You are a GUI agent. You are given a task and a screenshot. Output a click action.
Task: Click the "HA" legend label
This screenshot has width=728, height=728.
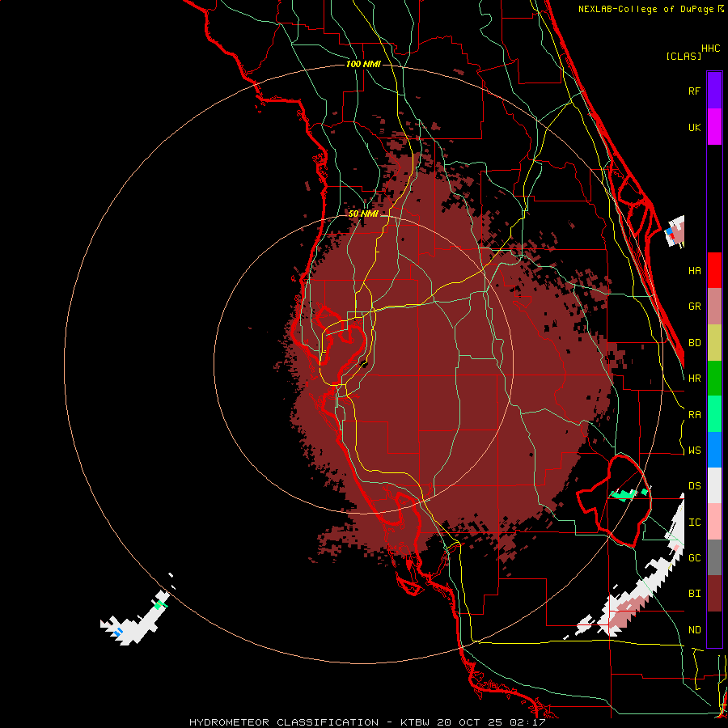coord(694,270)
